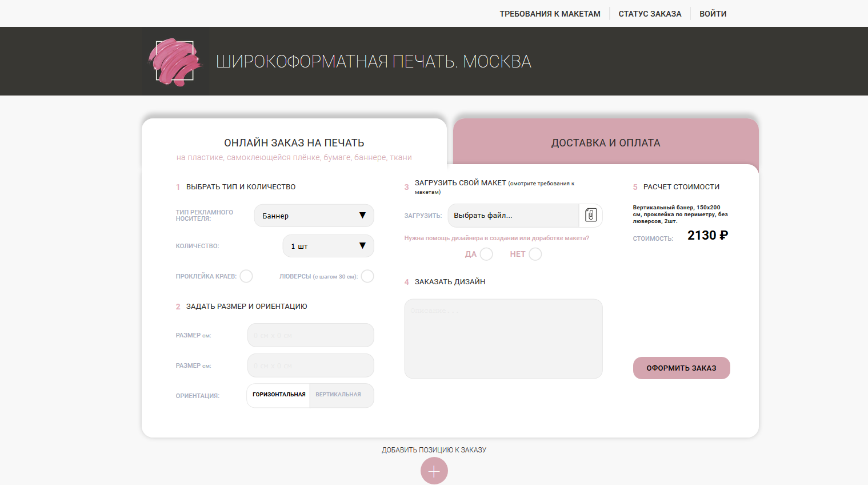The height and width of the screenshot is (485, 868).
Task: Open СТАТУС ЗАКАЗА in the top menu
Action: click(649, 13)
